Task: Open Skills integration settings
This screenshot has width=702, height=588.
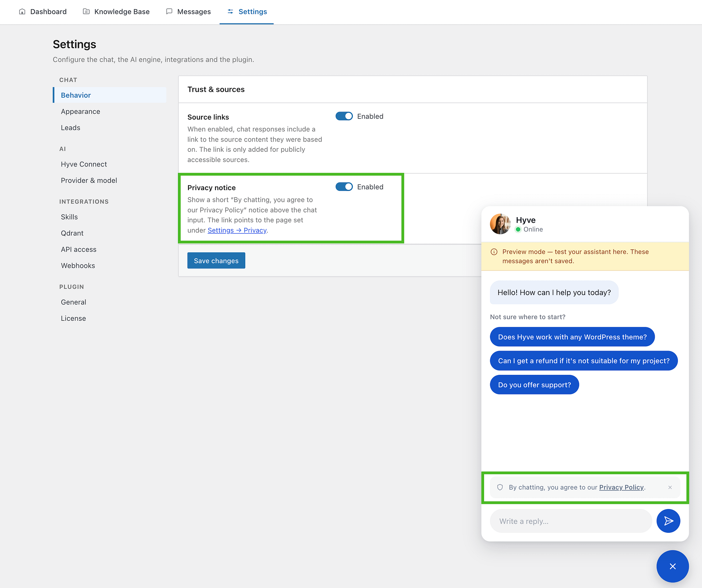Action: pyautogui.click(x=69, y=217)
